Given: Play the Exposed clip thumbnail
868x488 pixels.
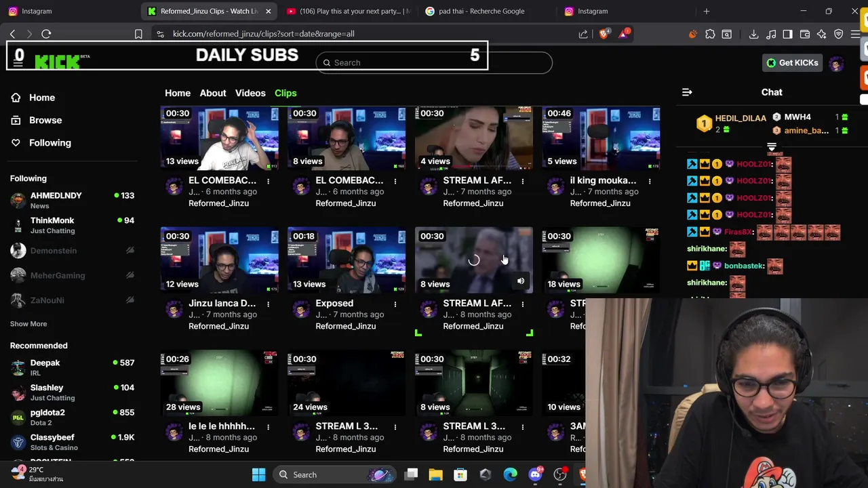Looking at the screenshot, I should point(347,261).
